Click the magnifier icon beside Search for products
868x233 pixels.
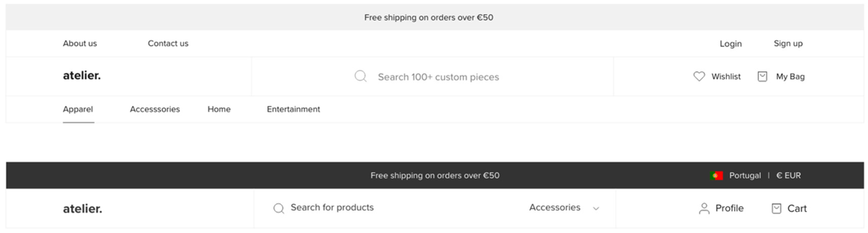[x=279, y=208]
